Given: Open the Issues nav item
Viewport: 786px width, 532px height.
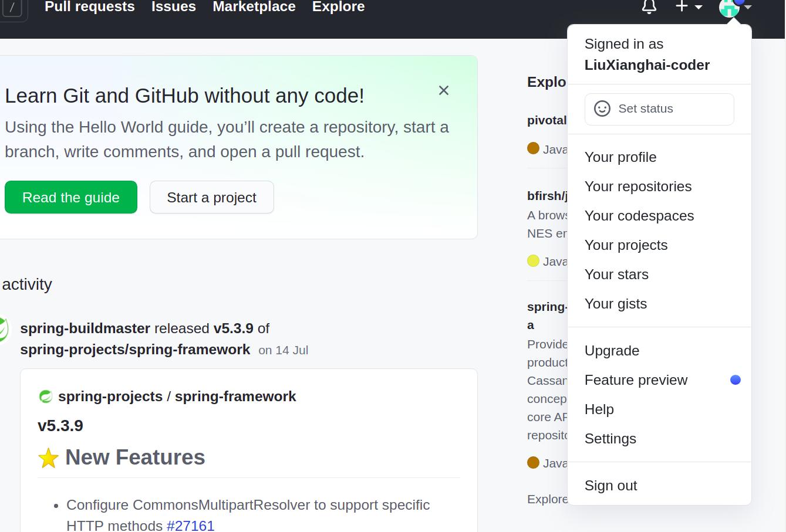Looking at the screenshot, I should pyautogui.click(x=174, y=6).
